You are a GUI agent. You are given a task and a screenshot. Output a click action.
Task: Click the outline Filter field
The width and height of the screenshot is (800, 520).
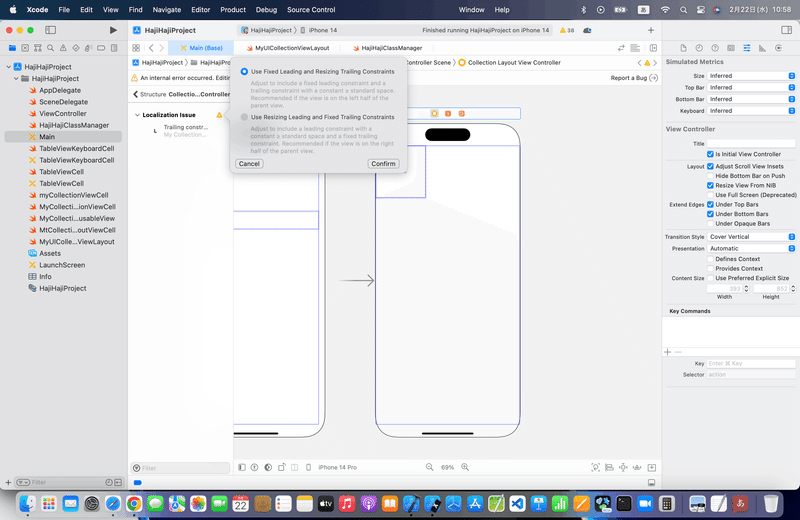(180, 468)
